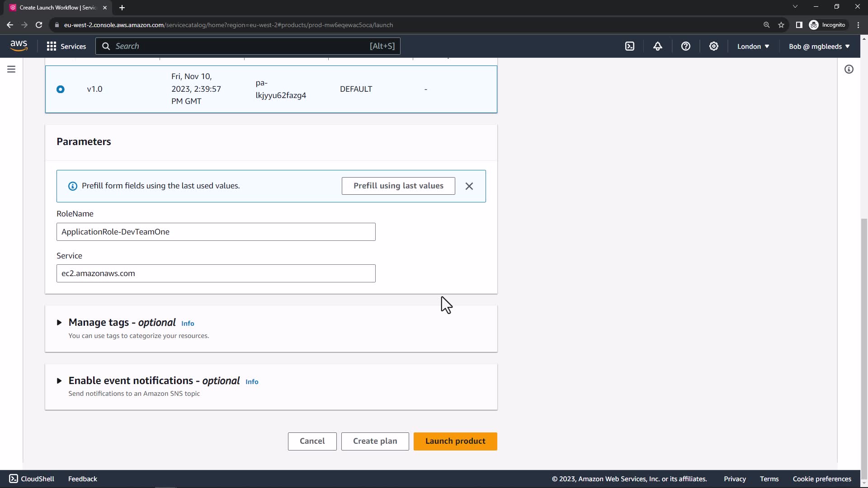Open the notifications bell icon
This screenshot has height=488, width=868.
point(658,46)
